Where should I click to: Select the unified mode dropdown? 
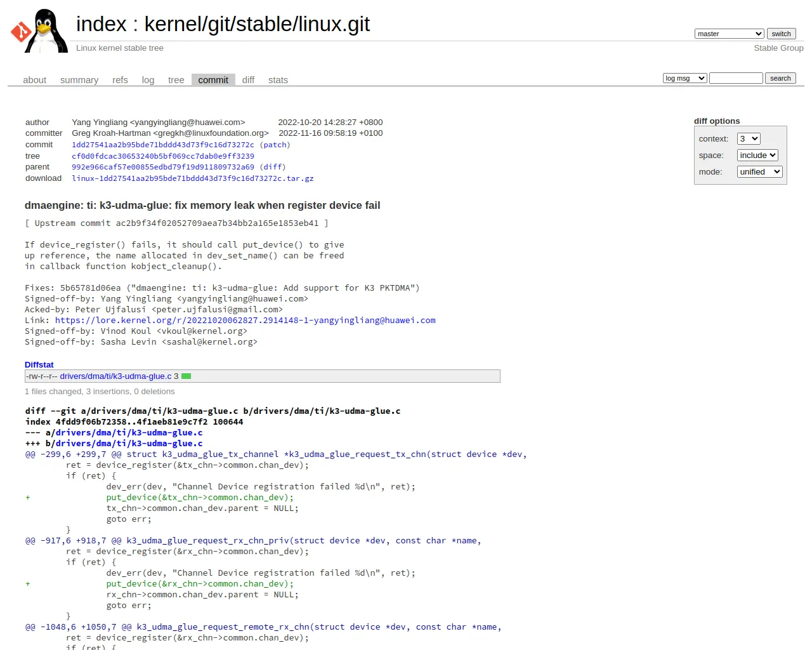coord(760,172)
